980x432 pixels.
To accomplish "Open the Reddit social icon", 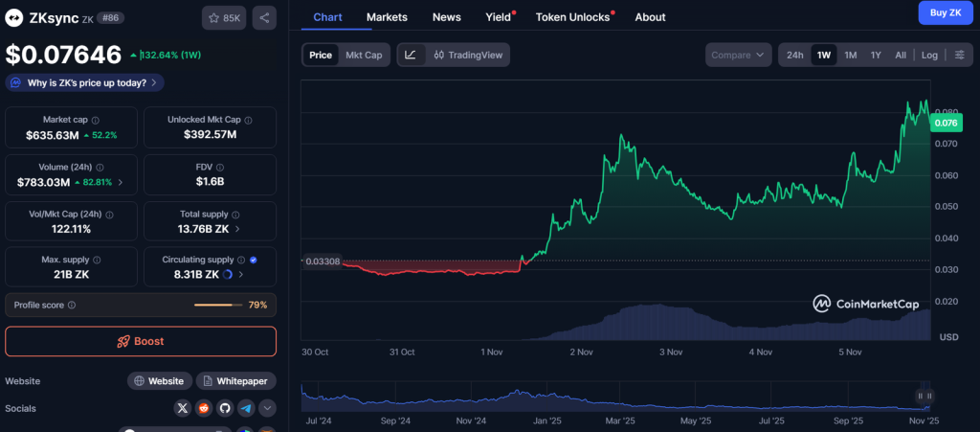I will coord(204,408).
